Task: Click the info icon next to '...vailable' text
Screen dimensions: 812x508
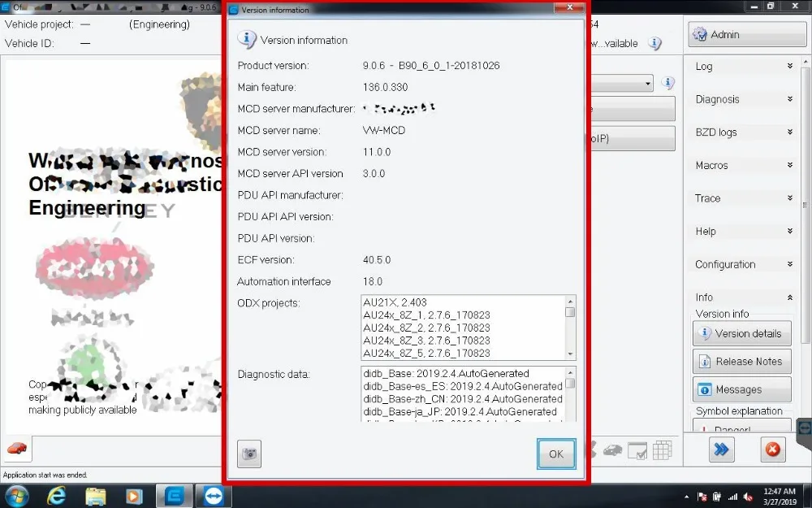Action: [x=654, y=44]
